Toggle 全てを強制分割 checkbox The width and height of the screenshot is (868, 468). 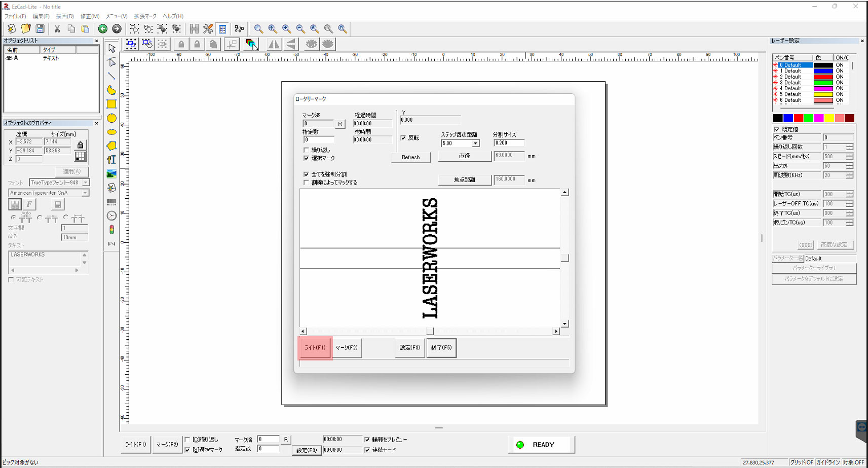pos(306,174)
